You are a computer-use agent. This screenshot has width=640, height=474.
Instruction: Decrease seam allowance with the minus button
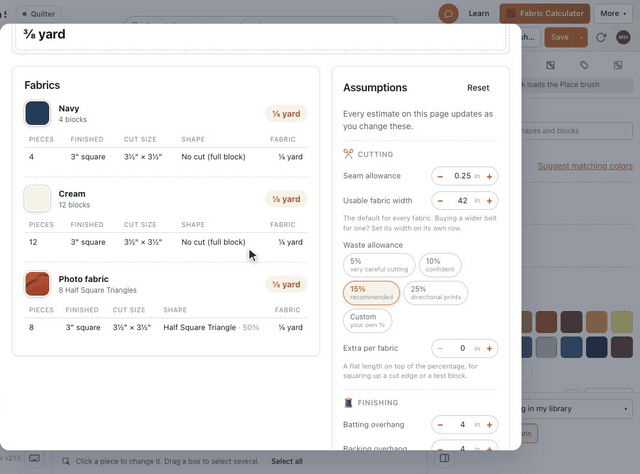(x=440, y=176)
